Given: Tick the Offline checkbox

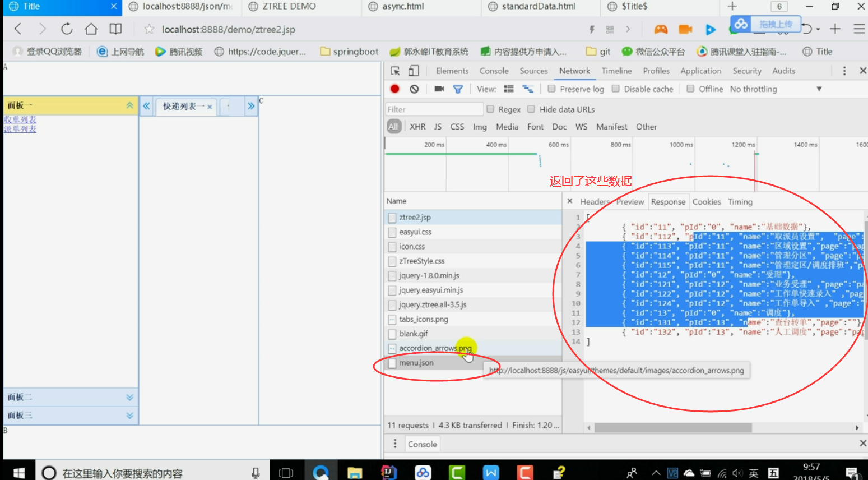Looking at the screenshot, I should (690, 89).
